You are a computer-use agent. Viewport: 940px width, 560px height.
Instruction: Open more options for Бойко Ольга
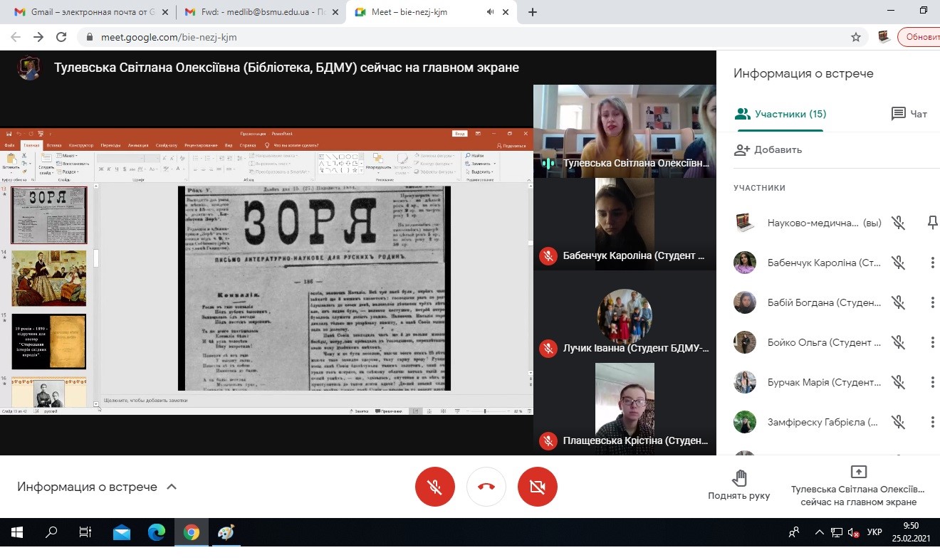[x=931, y=342]
